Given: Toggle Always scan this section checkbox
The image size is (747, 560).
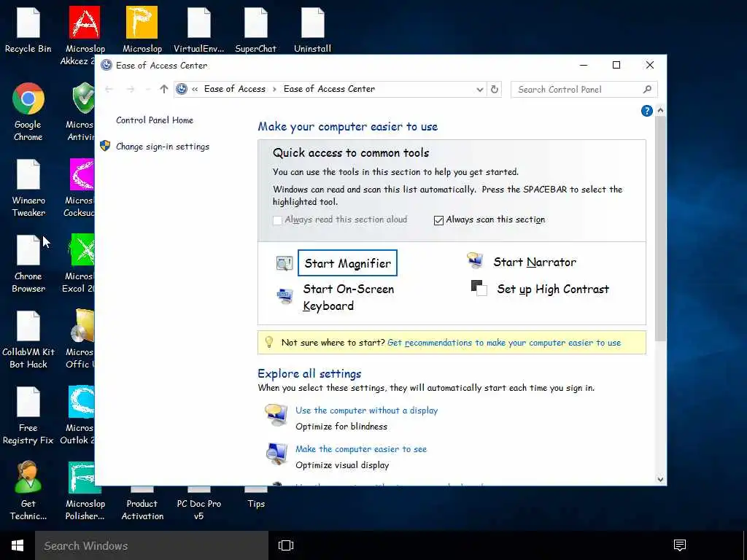Looking at the screenshot, I should tap(438, 220).
